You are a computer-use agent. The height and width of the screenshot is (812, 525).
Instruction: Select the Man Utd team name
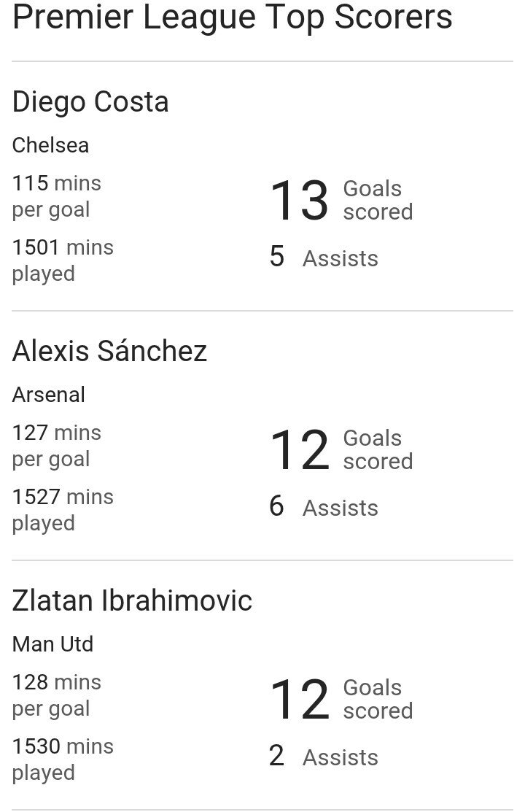point(52,644)
